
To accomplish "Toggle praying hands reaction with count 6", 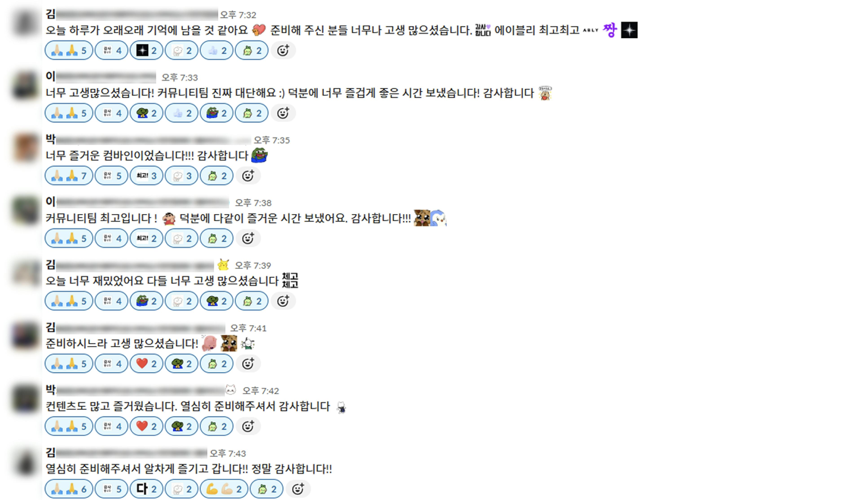I will 69,489.
